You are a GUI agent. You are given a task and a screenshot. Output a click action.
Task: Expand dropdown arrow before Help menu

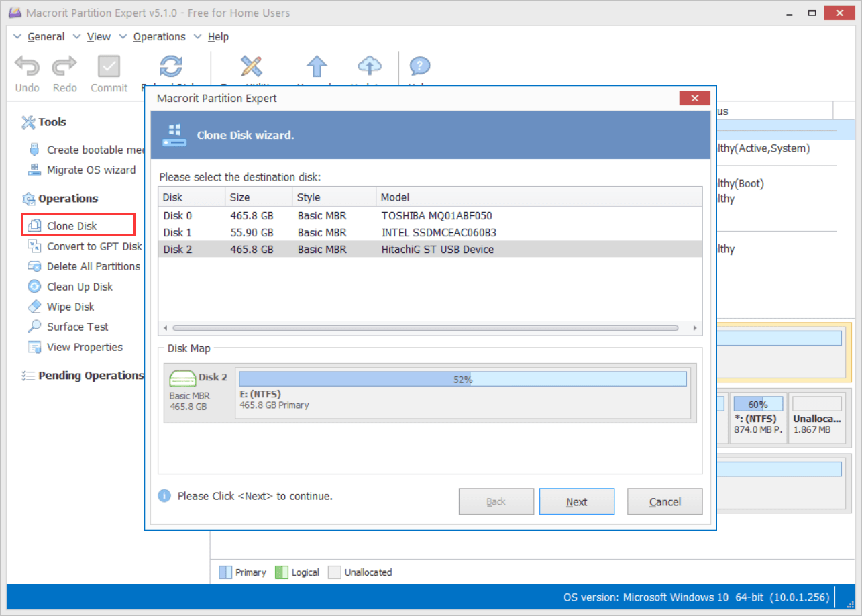point(197,37)
